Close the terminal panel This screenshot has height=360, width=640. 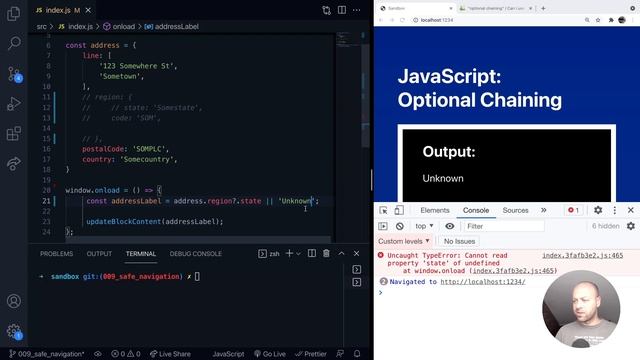point(356,253)
